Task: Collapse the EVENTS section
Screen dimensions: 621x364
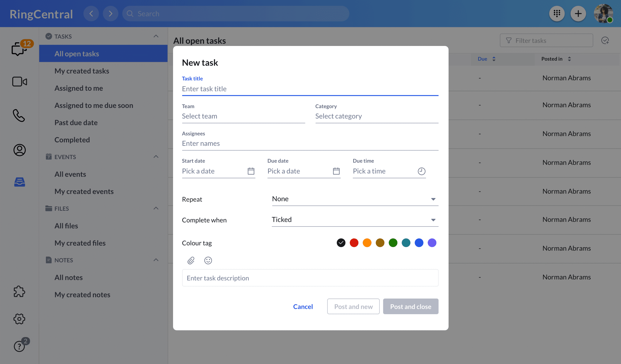Action: [156, 157]
